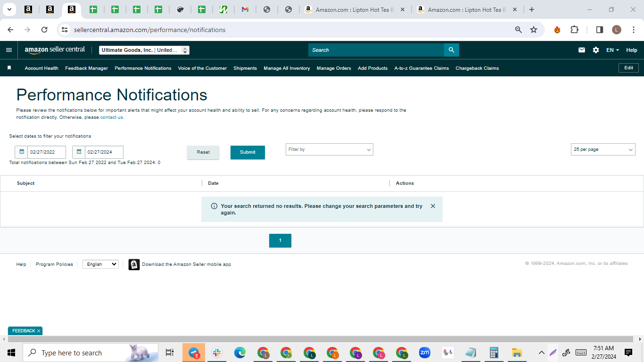Go to Feedback Manager
The height and width of the screenshot is (362, 644).
pyautogui.click(x=86, y=68)
